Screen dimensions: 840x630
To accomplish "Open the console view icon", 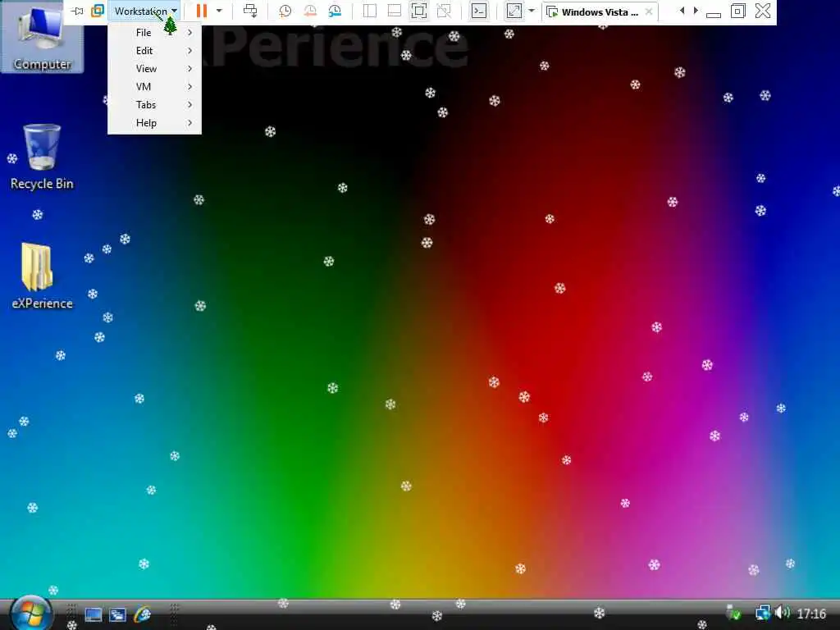I will tap(479, 11).
